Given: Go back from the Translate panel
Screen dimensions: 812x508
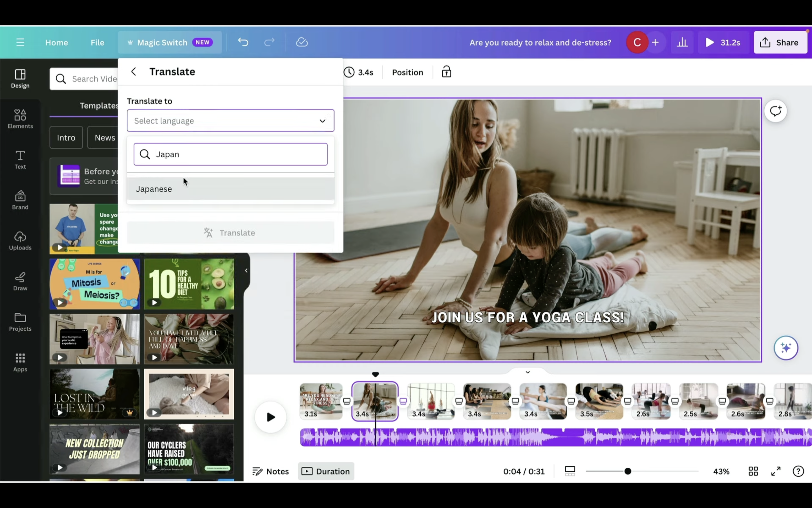Looking at the screenshot, I should click(134, 72).
